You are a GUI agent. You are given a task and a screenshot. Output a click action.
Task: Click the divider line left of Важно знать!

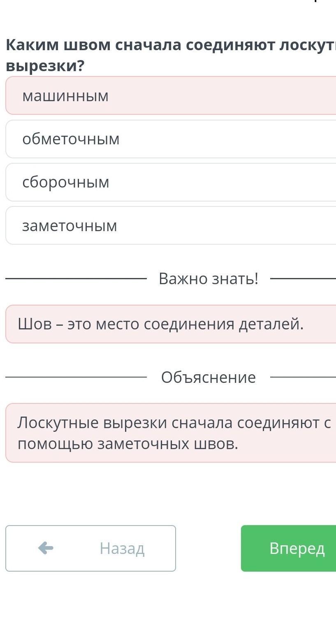pos(76,279)
